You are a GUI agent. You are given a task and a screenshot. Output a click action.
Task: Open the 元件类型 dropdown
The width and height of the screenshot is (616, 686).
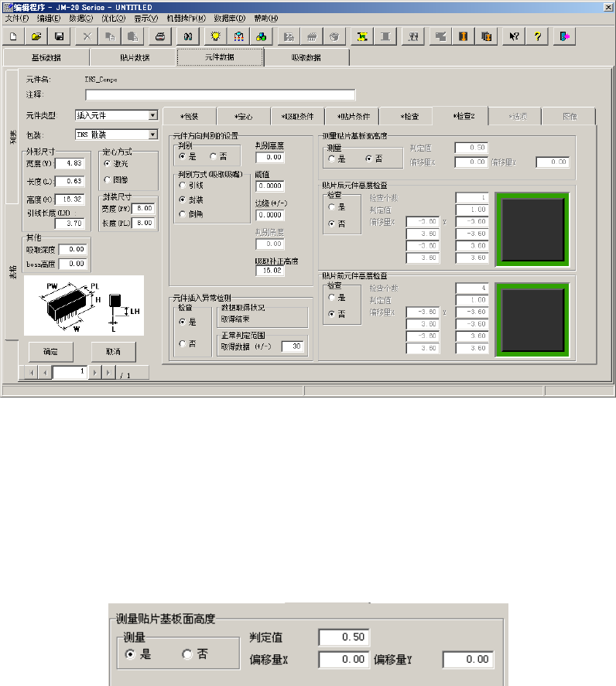pos(152,115)
